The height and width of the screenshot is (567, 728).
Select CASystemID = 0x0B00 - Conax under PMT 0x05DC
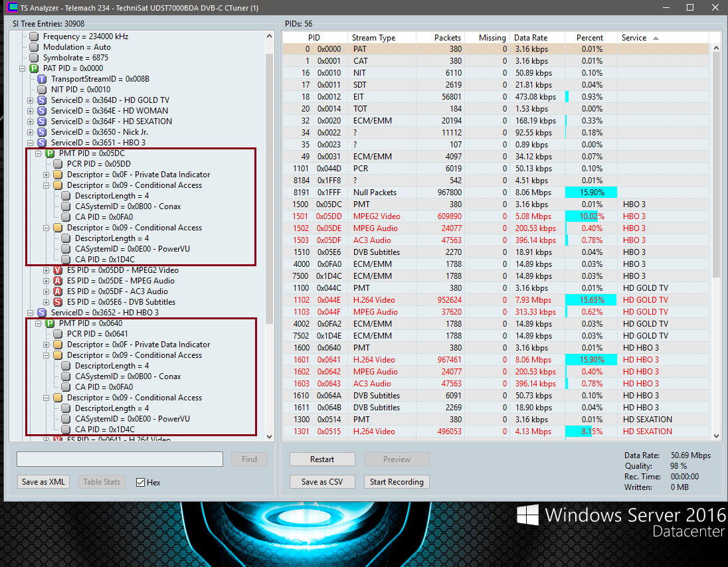coord(128,206)
